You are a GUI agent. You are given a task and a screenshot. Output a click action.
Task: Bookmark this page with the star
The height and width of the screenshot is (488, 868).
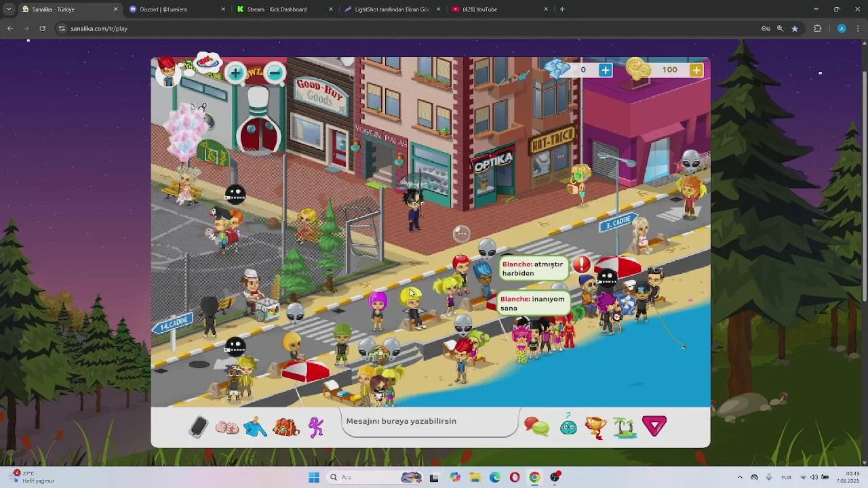click(x=795, y=28)
